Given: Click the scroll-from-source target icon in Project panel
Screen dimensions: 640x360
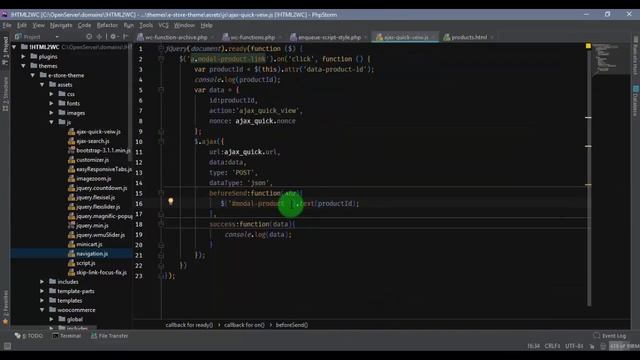Looking at the screenshot, I should (x=89, y=37).
